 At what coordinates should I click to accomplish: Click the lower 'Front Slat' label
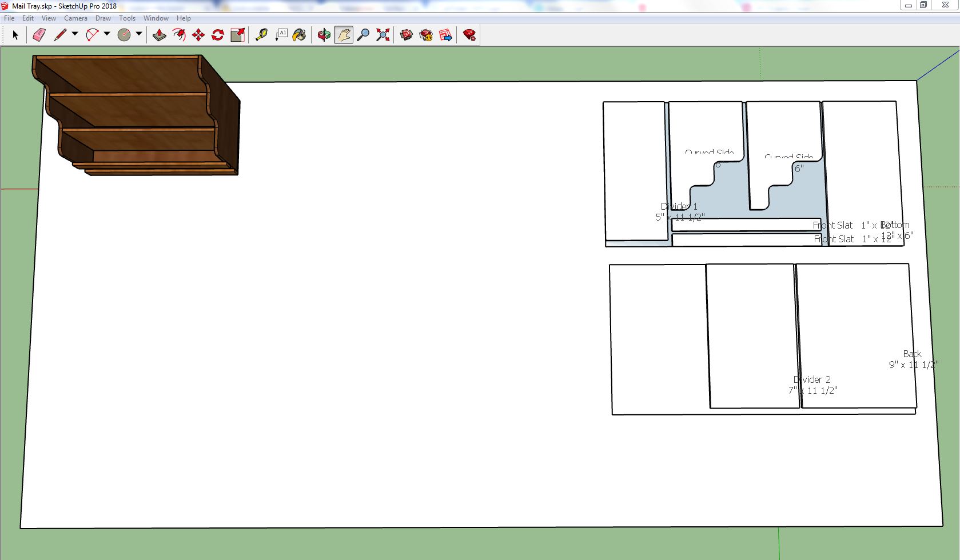pyautogui.click(x=834, y=239)
